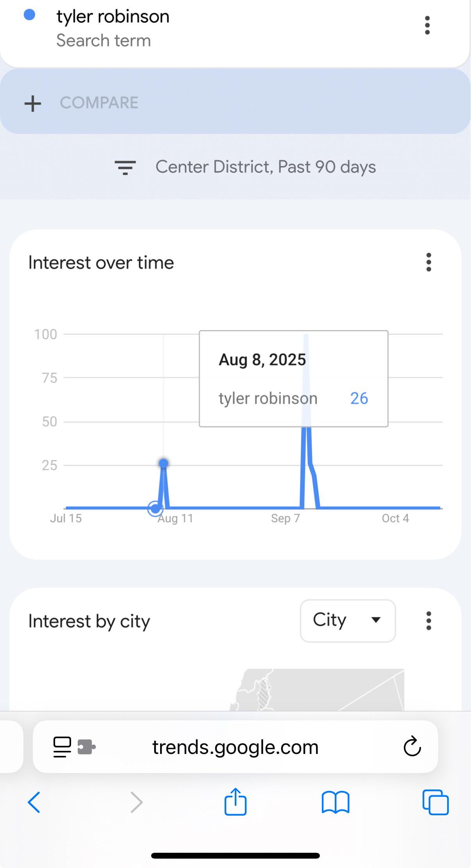The width and height of the screenshot is (471, 868).
Task: Tap the forward navigation arrow
Action: (136, 802)
